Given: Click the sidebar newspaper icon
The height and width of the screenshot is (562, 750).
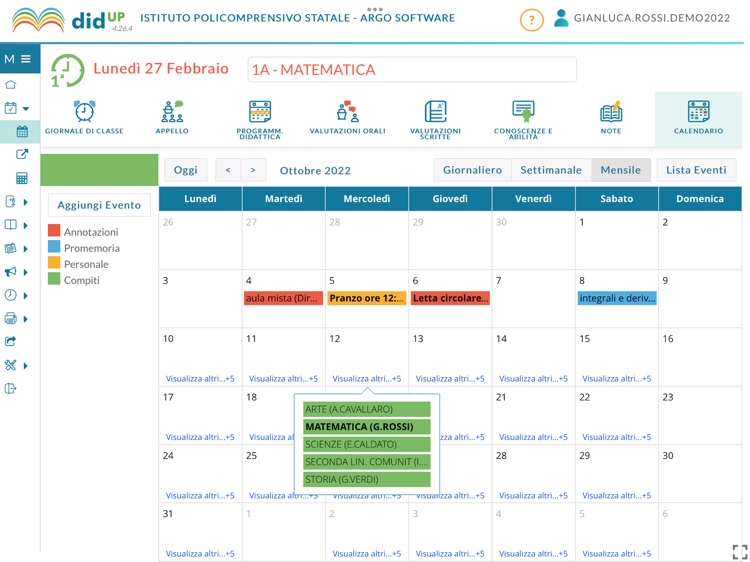Looking at the screenshot, I should [x=11, y=248].
